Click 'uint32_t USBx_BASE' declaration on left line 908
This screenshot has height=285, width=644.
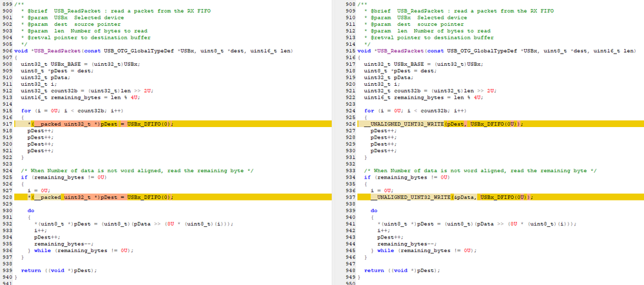[x=81, y=64]
